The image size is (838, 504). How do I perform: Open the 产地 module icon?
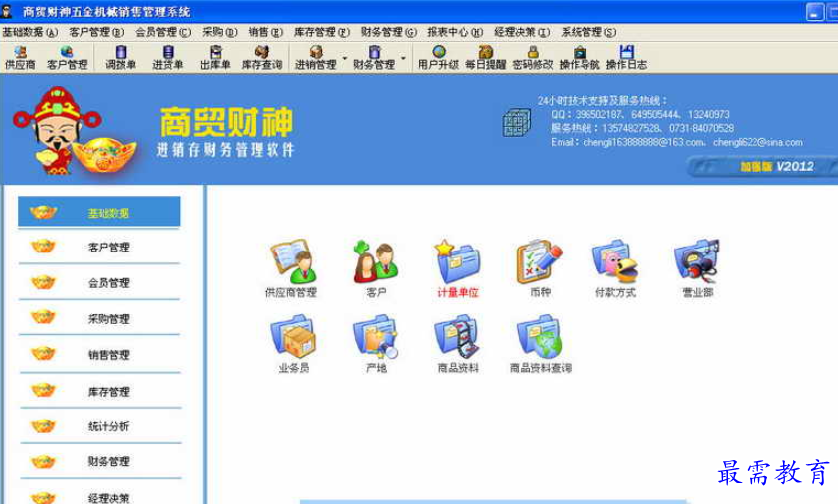tap(376, 344)
